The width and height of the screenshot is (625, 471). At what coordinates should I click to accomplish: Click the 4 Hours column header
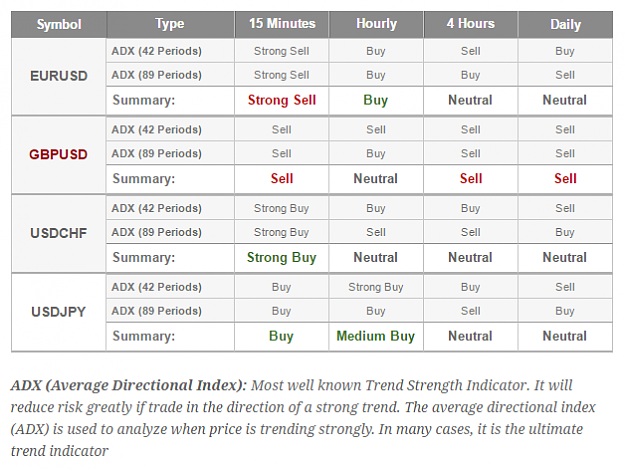[470, 24]
